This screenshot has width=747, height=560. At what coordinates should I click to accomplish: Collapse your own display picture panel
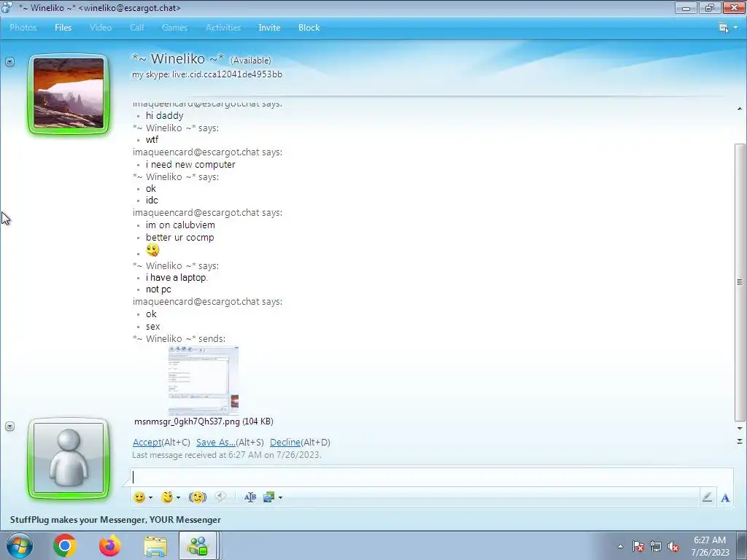click(9, 426)
